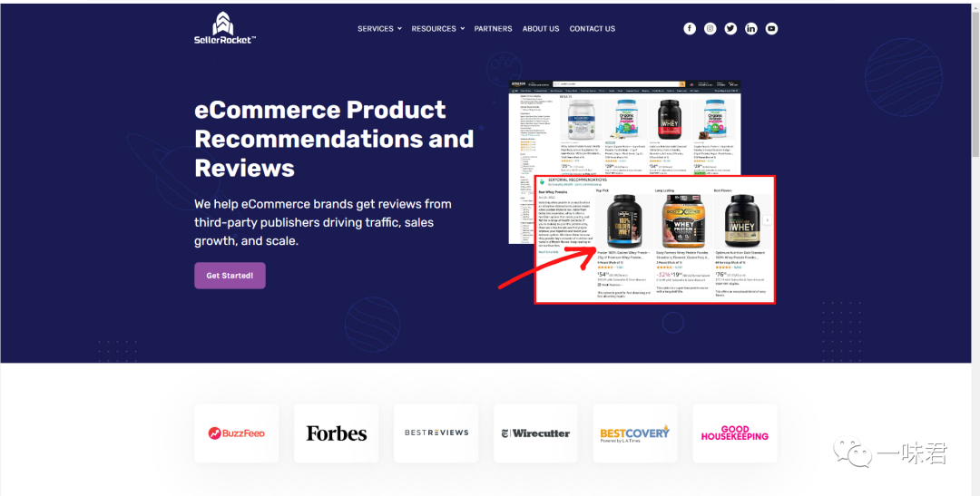Viewport: 980px width, 496px height.
Task: Click the SellerRocket logo
Action: (225, 28)
